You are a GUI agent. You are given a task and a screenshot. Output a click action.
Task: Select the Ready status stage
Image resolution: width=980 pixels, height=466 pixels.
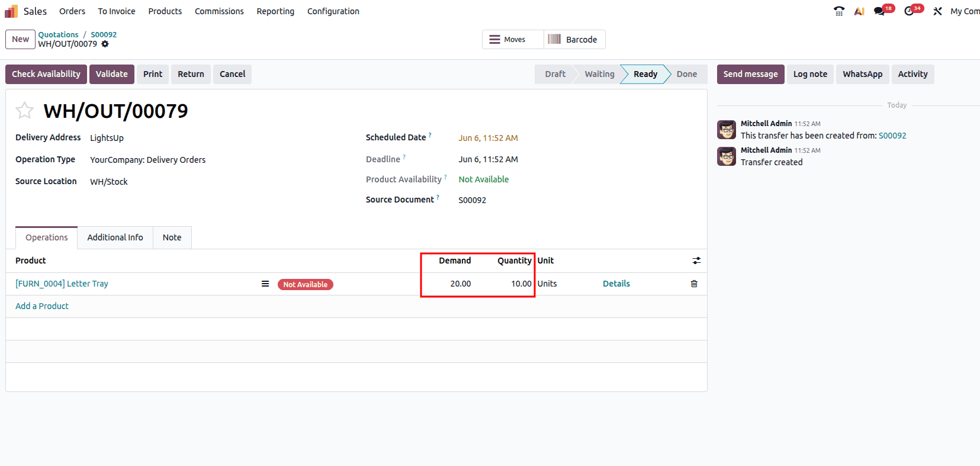[x=645, y=74]
